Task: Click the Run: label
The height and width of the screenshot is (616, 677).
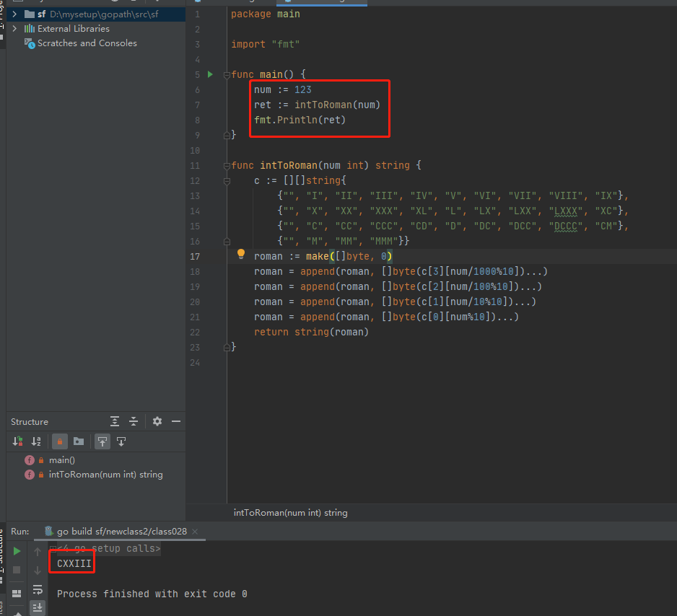Action: tap(20, 532)
